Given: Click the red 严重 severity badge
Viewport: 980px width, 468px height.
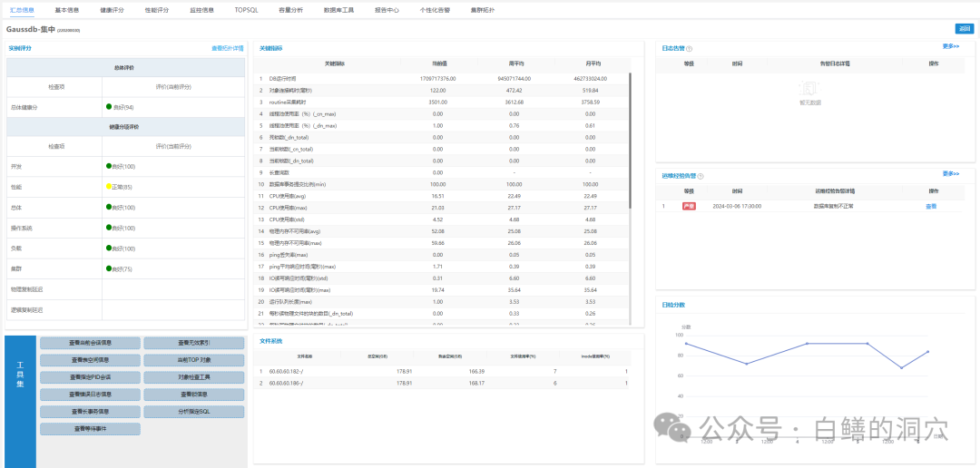Looking at the screenshot, I should [x=689, y=206].
